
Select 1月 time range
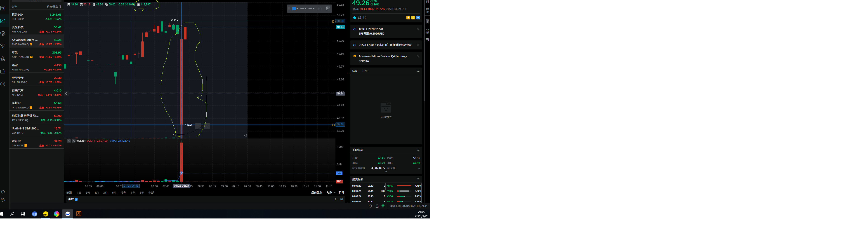[97, 193]
